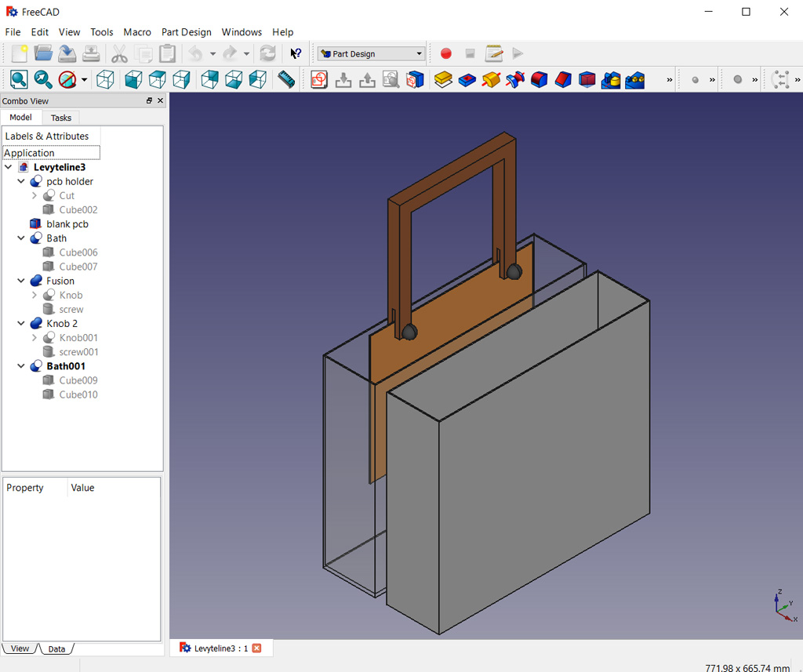This screenshot has height=672, width=803.
Task: Float the Combo View panel
Action: [149, 100]
